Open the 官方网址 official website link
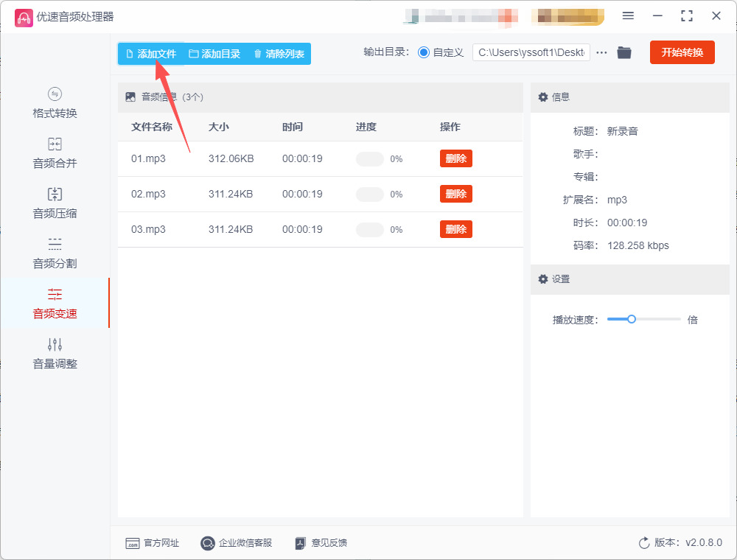This screenshot has height=560, width=737. (153, 543)
